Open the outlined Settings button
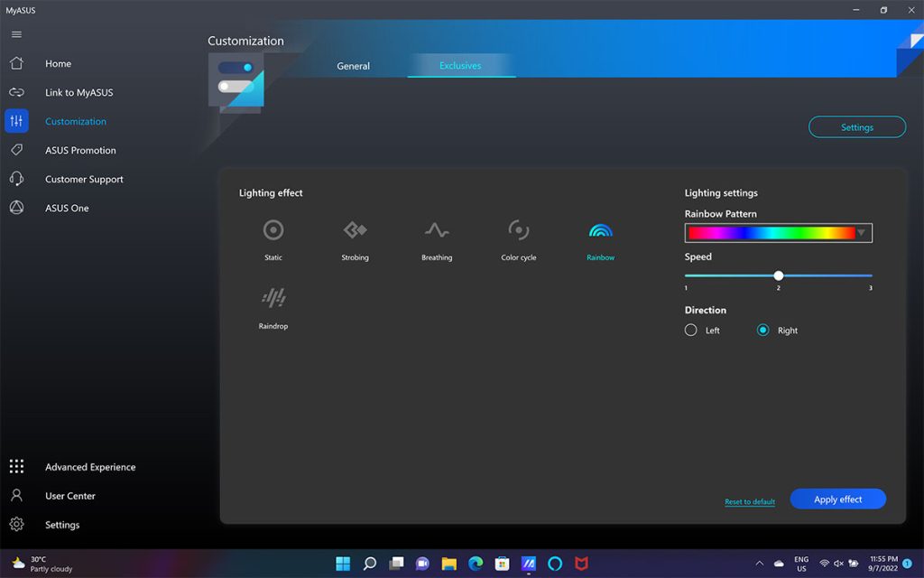The height and width of the screenshot is (578, 924). tap(856, 127)
